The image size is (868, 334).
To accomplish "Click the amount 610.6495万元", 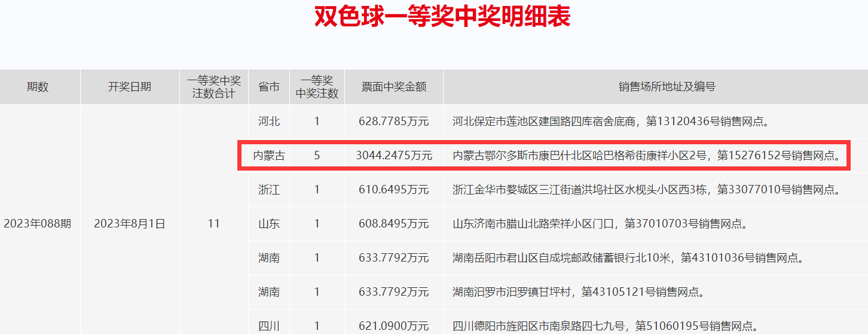I will (x=394, y=190).
